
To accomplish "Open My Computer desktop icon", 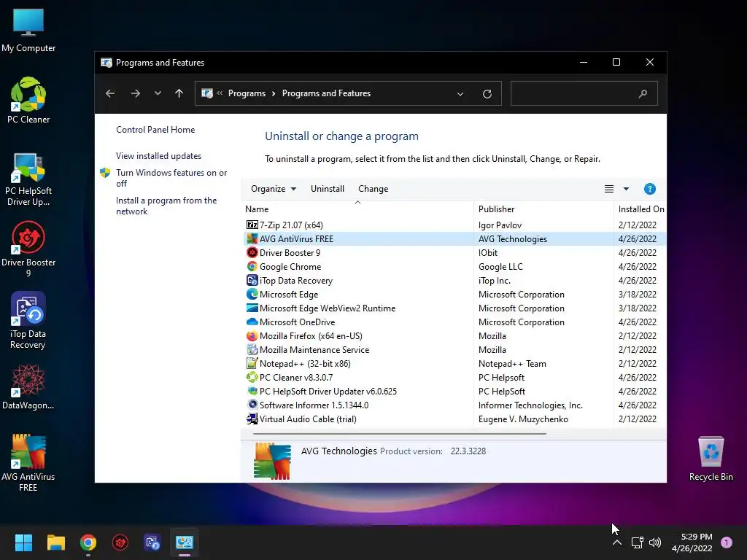I will point(28,29).
